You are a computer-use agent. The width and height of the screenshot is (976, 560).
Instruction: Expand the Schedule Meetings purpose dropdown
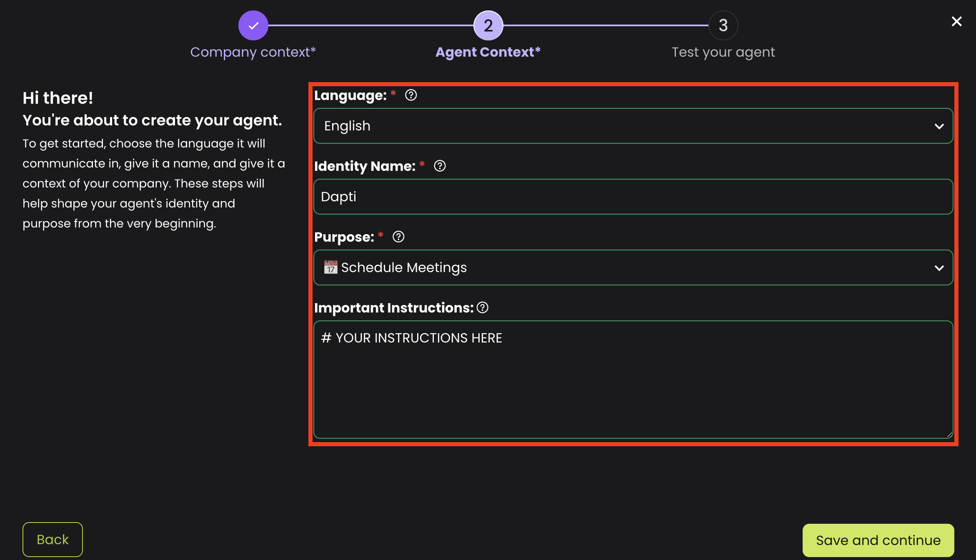point(625,267)
